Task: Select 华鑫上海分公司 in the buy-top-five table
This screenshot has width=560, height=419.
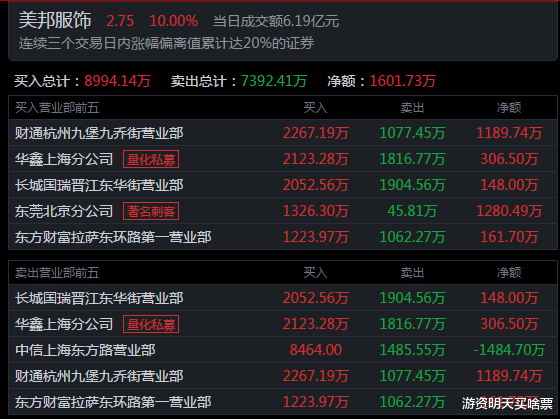Action: (64, 159)
